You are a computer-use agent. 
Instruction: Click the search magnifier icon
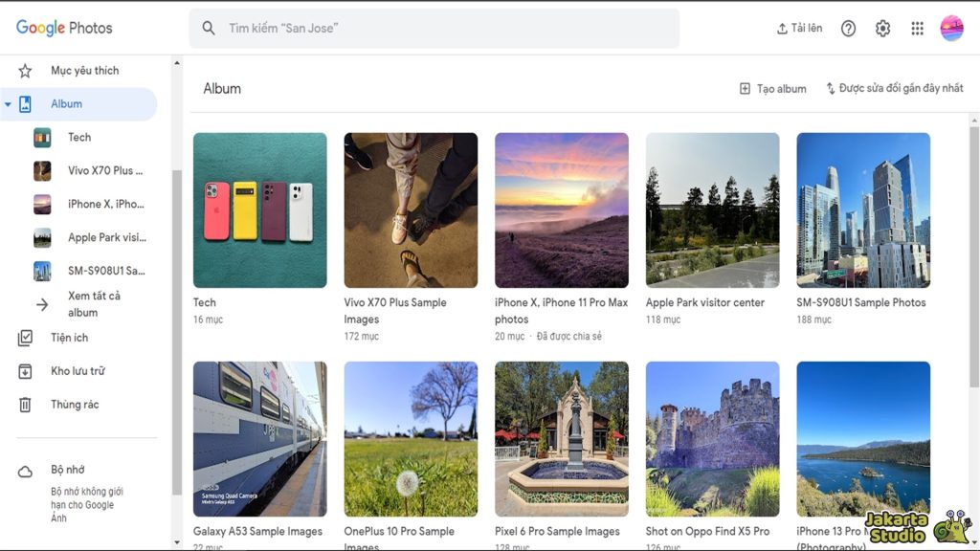click(209, 28)
